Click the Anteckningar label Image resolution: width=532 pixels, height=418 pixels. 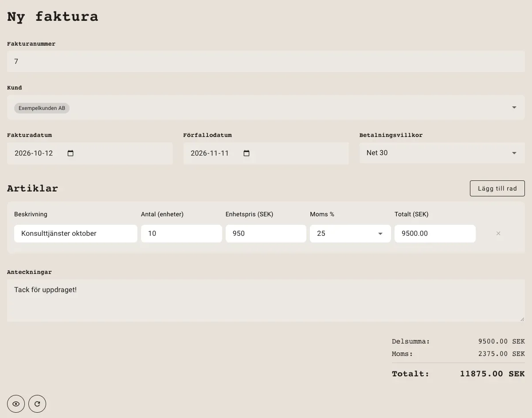pyautogui.click(x=29, y=272)
